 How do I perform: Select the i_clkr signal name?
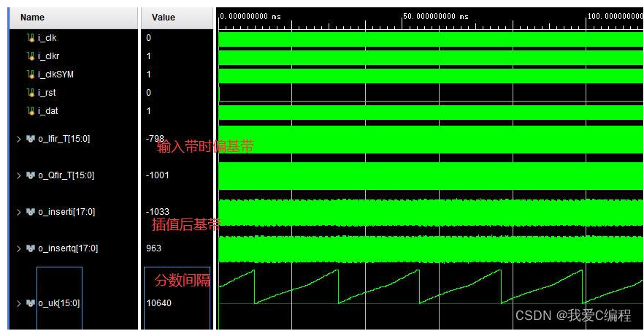[x=50, y=56]
